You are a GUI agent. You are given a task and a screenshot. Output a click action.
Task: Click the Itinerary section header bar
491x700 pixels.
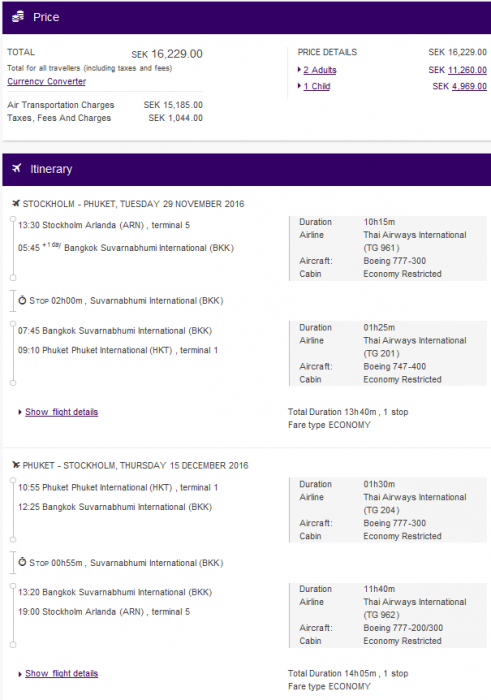246,170
